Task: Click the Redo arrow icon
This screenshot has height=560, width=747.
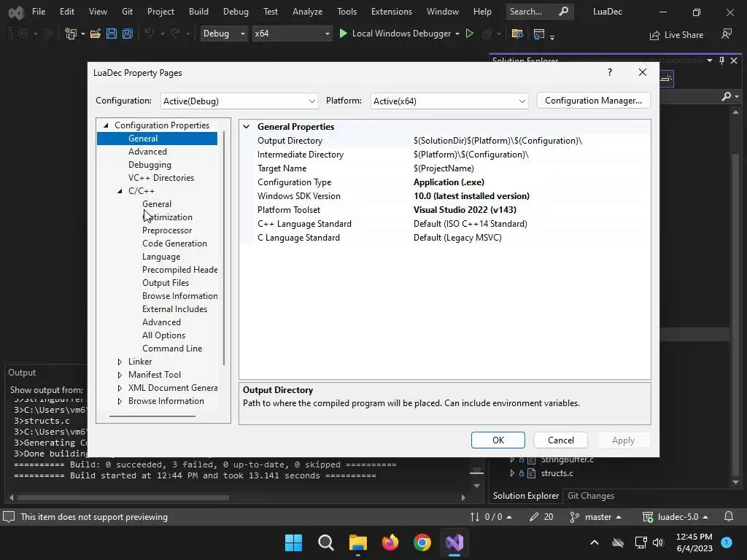Action: coord(175,34)
